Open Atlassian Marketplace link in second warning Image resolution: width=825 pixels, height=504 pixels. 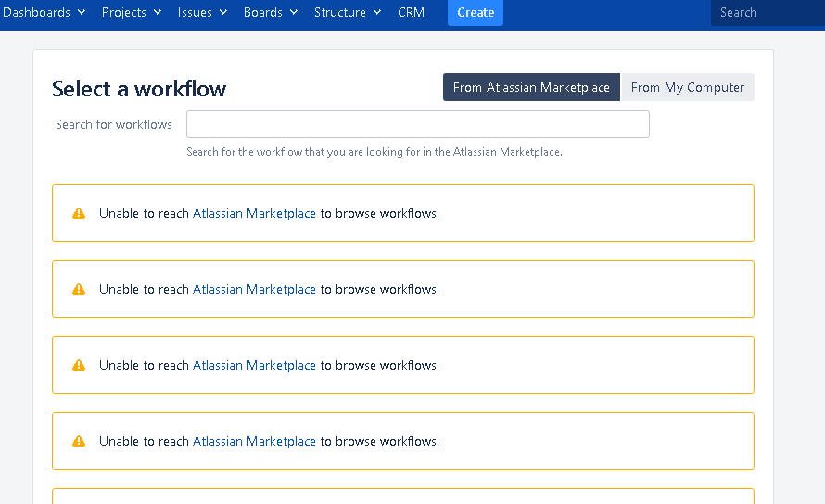pyautogui.click(x=254, y=289)
